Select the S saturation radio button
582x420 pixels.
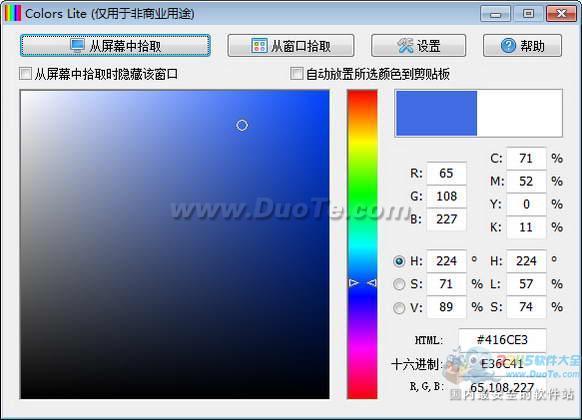coord(399,284)
